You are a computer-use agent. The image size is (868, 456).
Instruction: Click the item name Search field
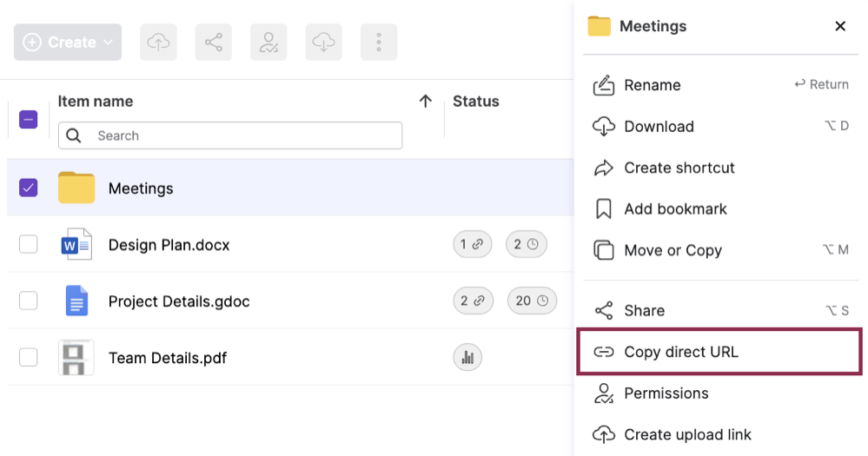click(243, 135)
